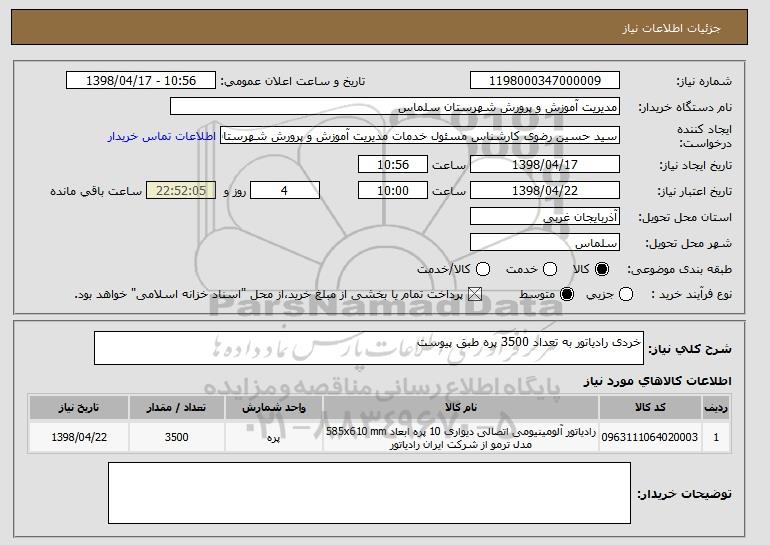The image size is (770, 545).
Task: Select the کالا/خدمت radio button
Action: (x=483, y=269)
